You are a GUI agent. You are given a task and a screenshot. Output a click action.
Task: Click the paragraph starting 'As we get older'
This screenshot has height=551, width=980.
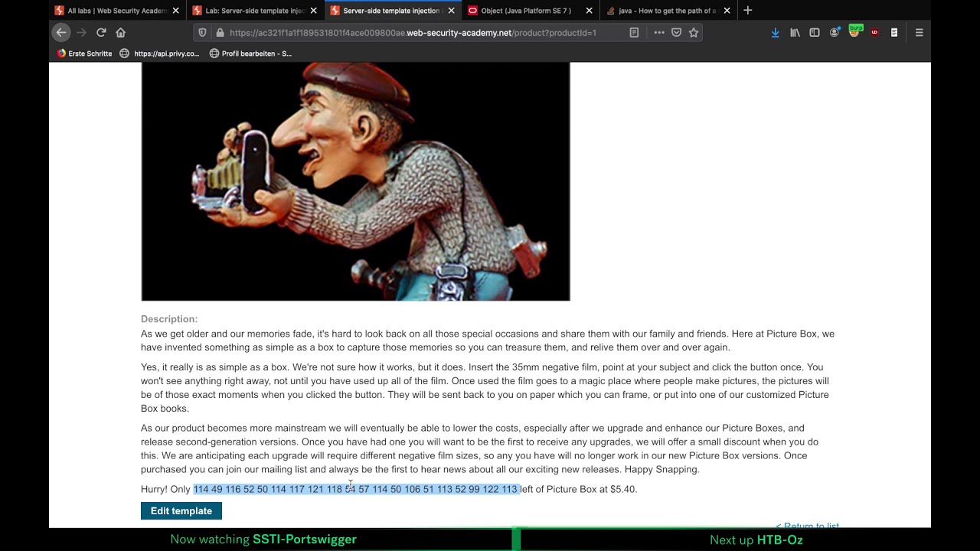tap(488, 341)
